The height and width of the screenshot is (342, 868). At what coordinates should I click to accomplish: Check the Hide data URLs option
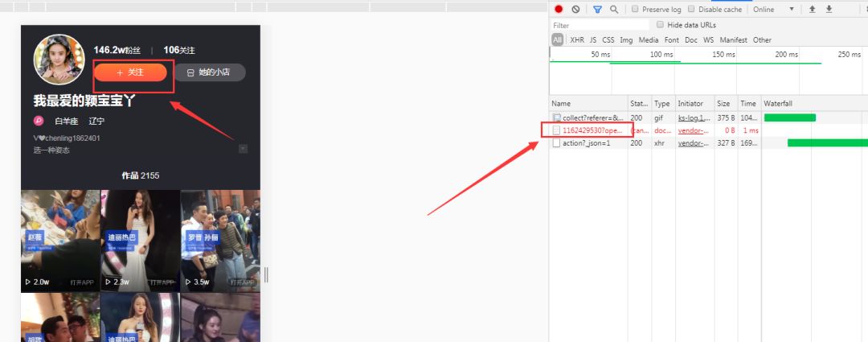[660, 24]
